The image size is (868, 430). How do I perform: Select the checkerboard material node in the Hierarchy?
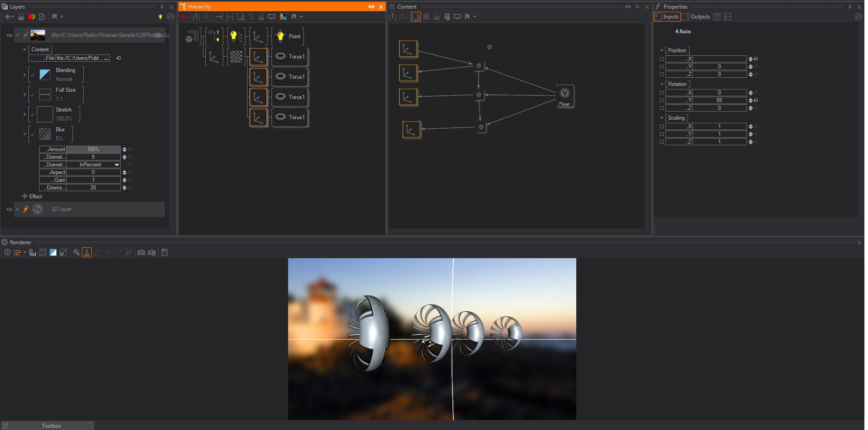click(x=236, y=57)
